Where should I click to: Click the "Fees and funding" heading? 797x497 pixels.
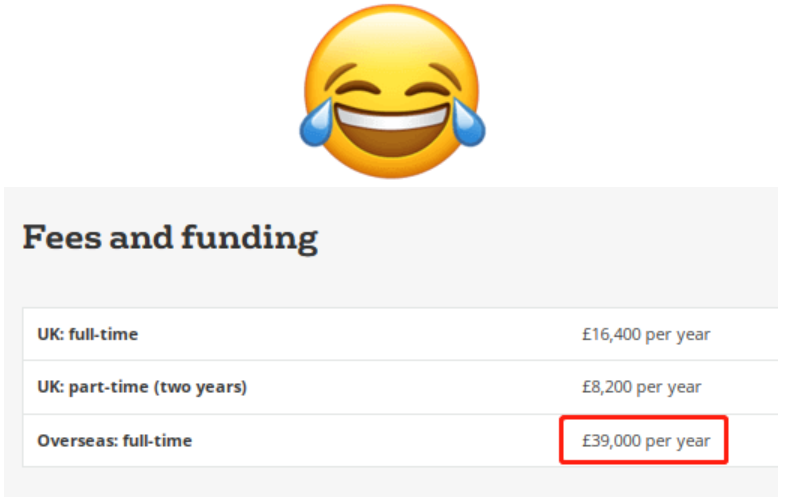point(170,238)
